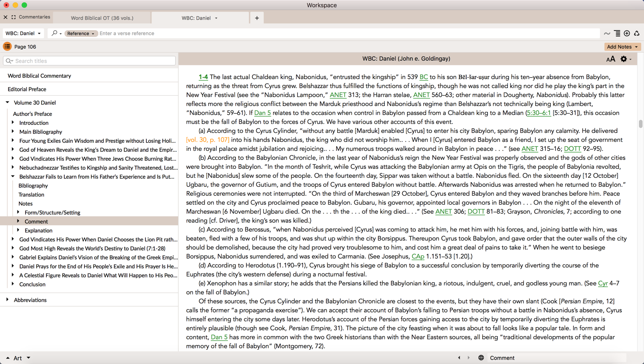Open the ANET 306 citation link
This screenshot has height=364, width=644.
click(x=444, y=211)
